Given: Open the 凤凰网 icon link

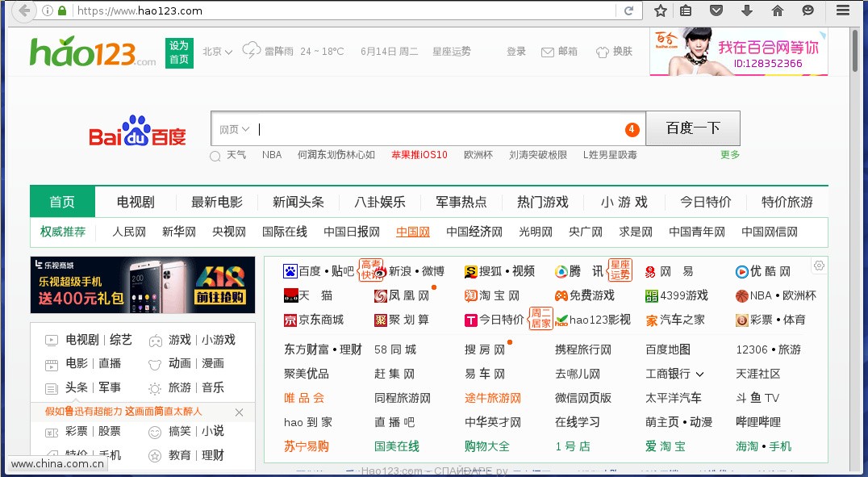Looking at the screenshot, I should (x=380, y=296).
